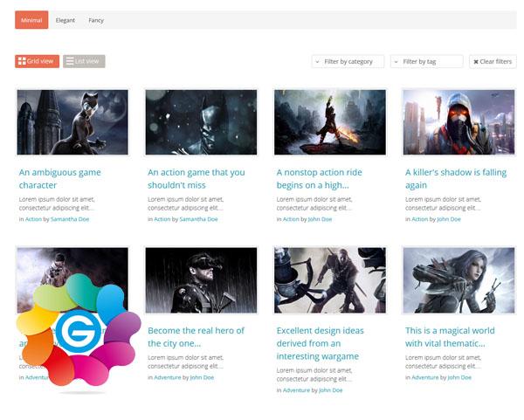Click John Doe under nonstop action ride
Screen dimensions: 524x420
click(320, 219)
